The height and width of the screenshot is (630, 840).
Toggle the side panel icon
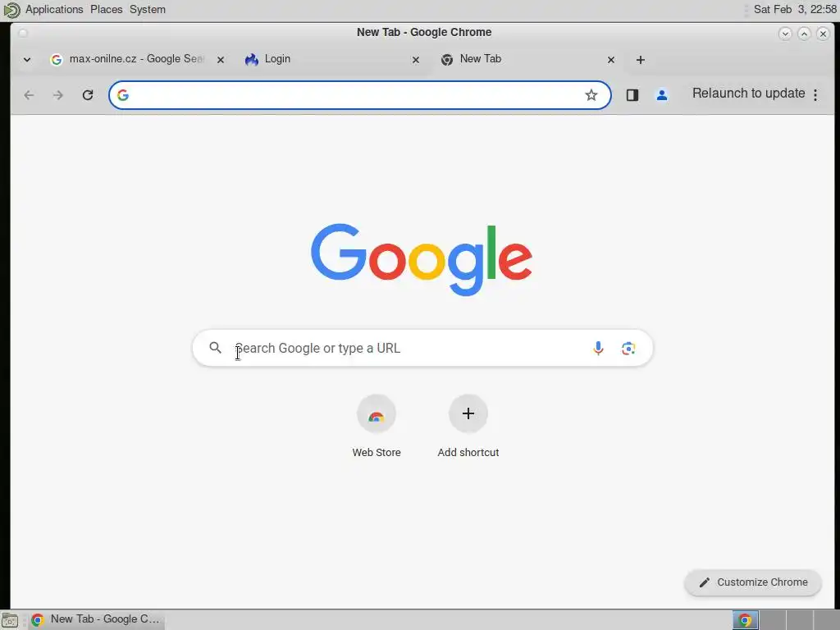(632, 95)
